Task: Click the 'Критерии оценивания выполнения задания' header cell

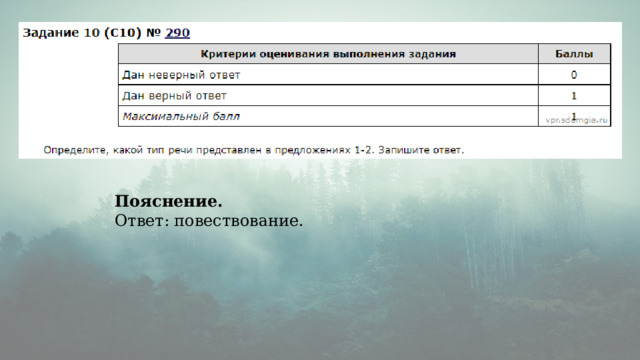Action: click(328, 54)
